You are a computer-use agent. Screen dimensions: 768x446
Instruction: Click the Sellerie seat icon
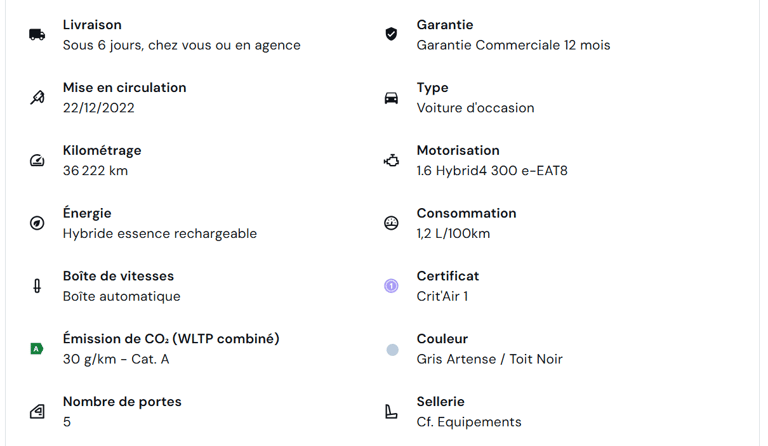coord(391,412)
